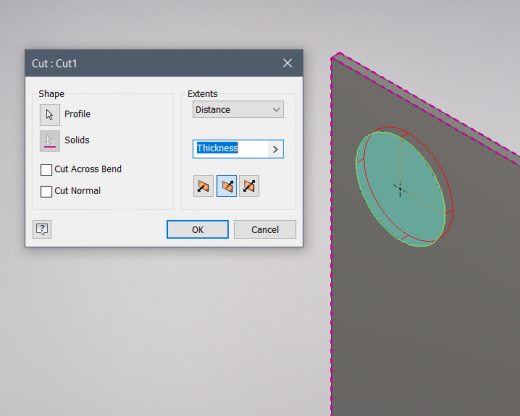520x416 pixels.
Task: Activate the Solids selection button
Action: coord(50,141)
